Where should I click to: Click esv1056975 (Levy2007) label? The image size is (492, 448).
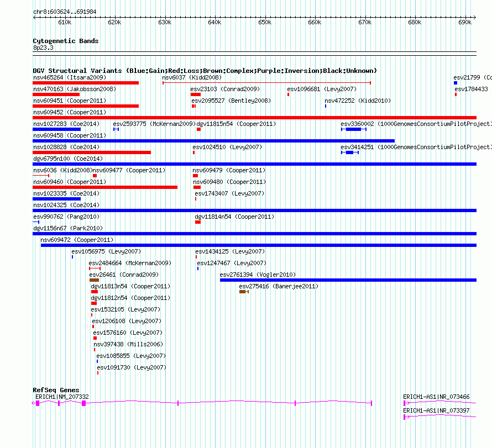pos(106,251)
